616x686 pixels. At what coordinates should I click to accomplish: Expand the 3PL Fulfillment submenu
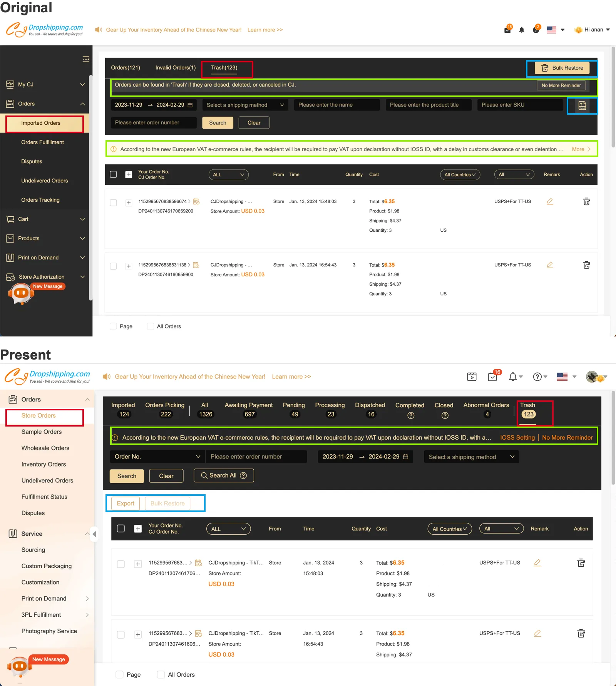coord(87,615)
